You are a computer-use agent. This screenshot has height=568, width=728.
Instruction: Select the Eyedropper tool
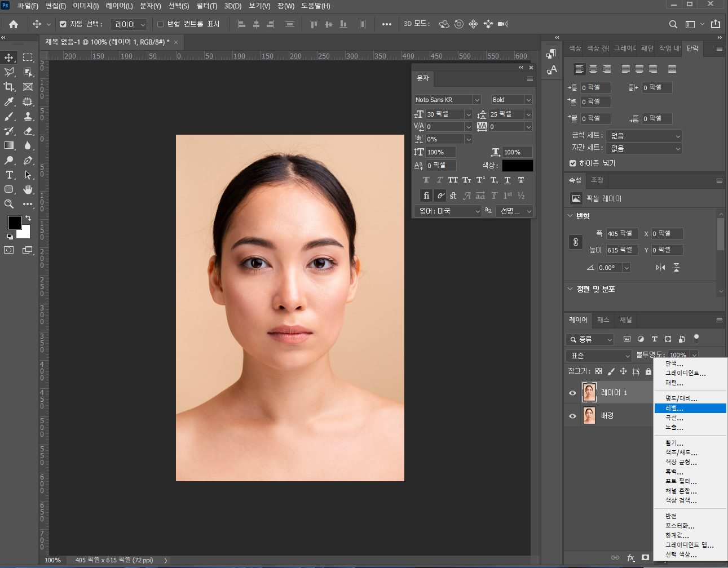(9, 101)
